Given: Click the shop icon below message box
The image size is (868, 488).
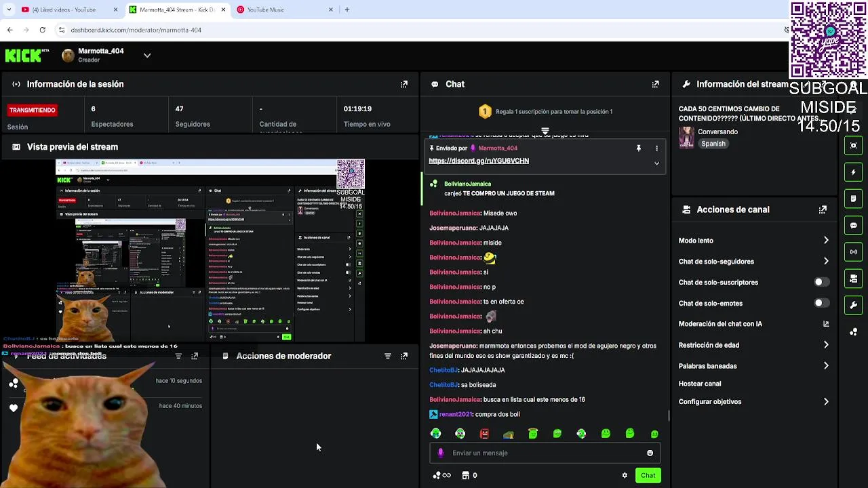Looking at the screenshot, I should 465,475.
